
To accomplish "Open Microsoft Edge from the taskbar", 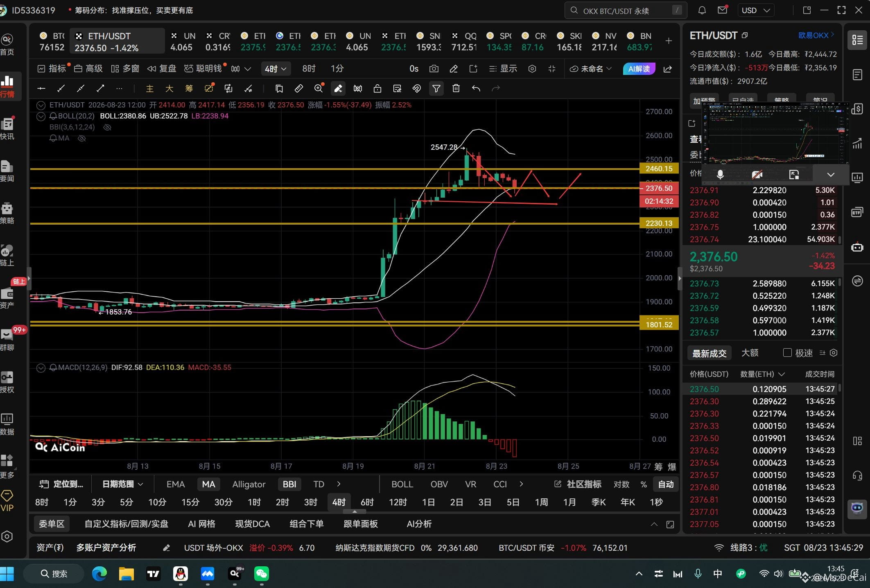I will click(x=99, y=574).
